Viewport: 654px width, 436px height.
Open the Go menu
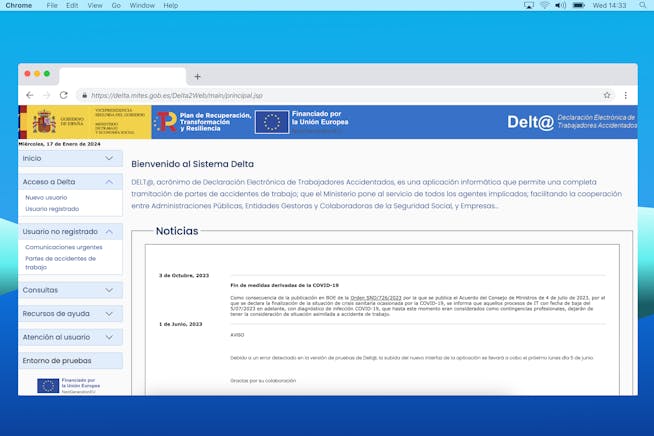(116, 5)
